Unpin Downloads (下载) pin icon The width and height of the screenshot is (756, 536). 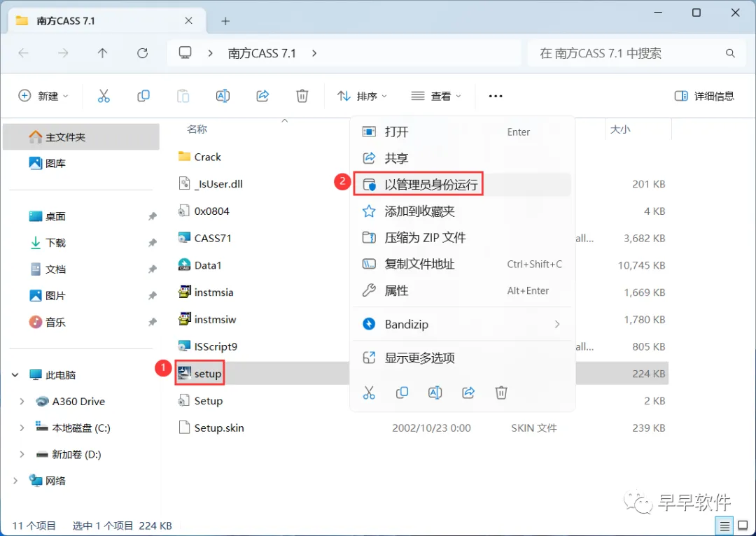(x=153, y=242)
